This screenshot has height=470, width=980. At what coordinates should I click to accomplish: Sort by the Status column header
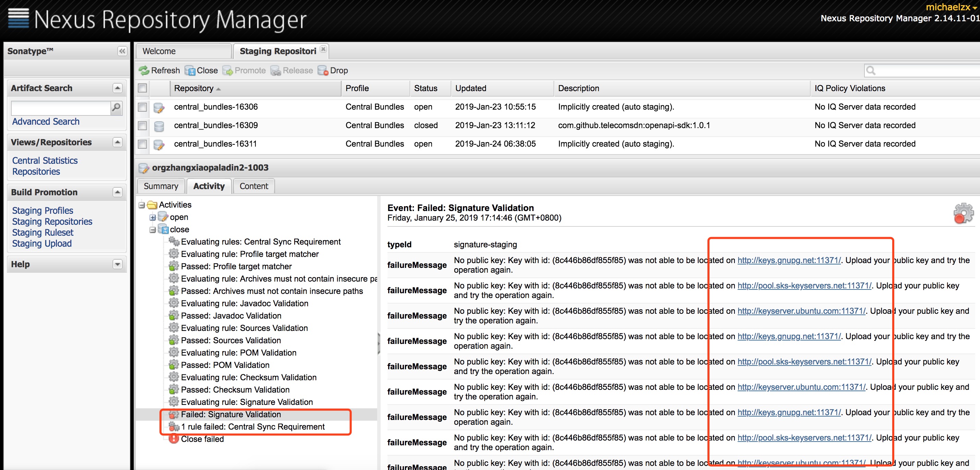click(430, 88)
